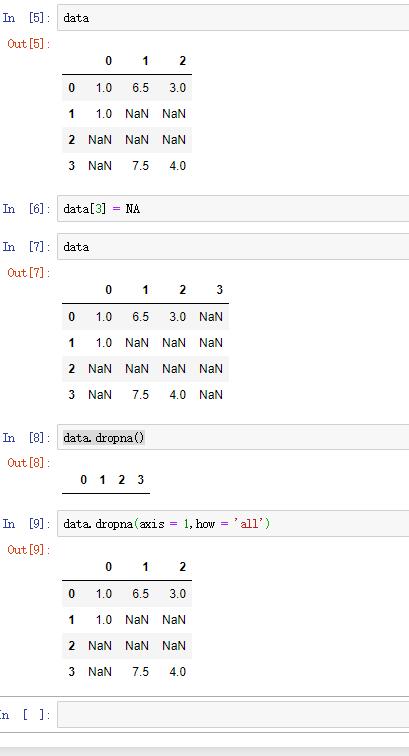Click the empty code cell at bottom
Image resolution: width=409 pixels, height=756 pixels.
(233, 714)
